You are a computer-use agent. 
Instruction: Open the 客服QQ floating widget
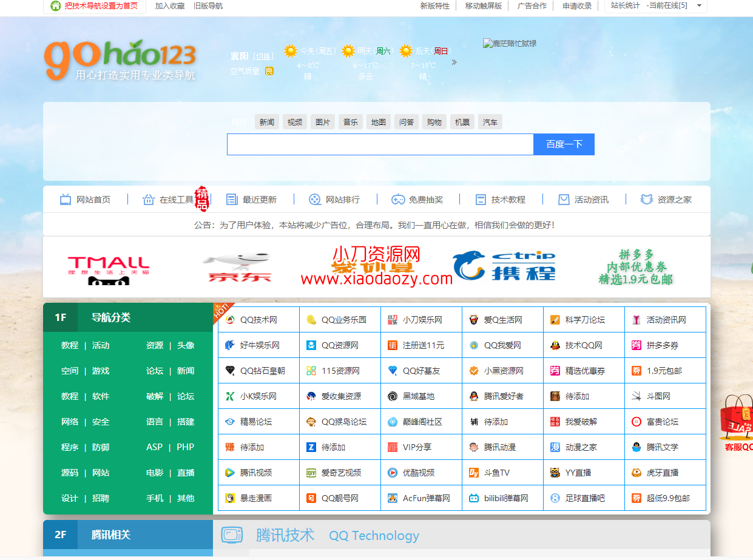pyautogui.click(x=737, y=423)
